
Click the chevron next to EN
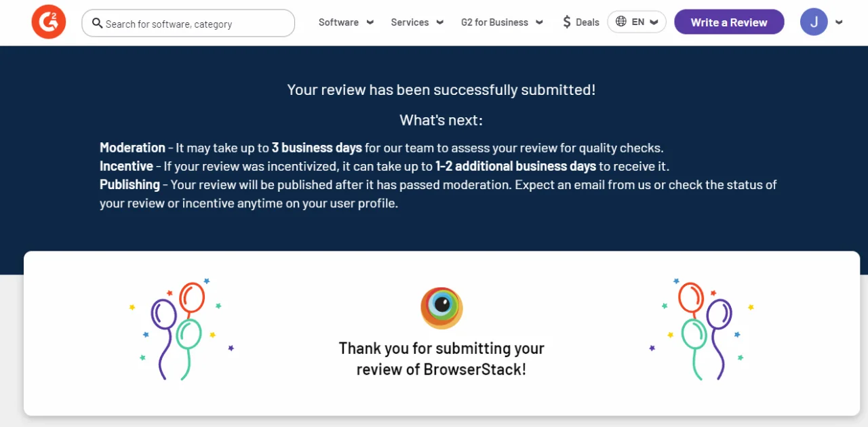click(x=654, y=22)
